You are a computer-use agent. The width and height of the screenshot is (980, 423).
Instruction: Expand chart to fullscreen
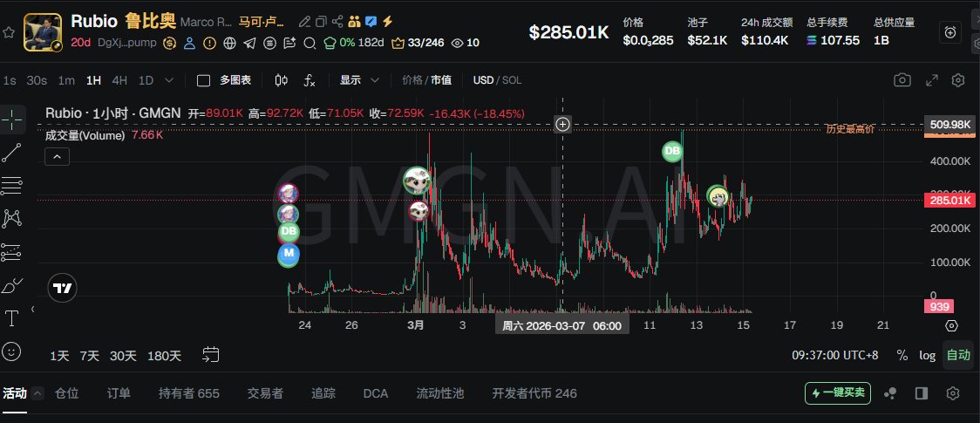(x=932, y=80)
